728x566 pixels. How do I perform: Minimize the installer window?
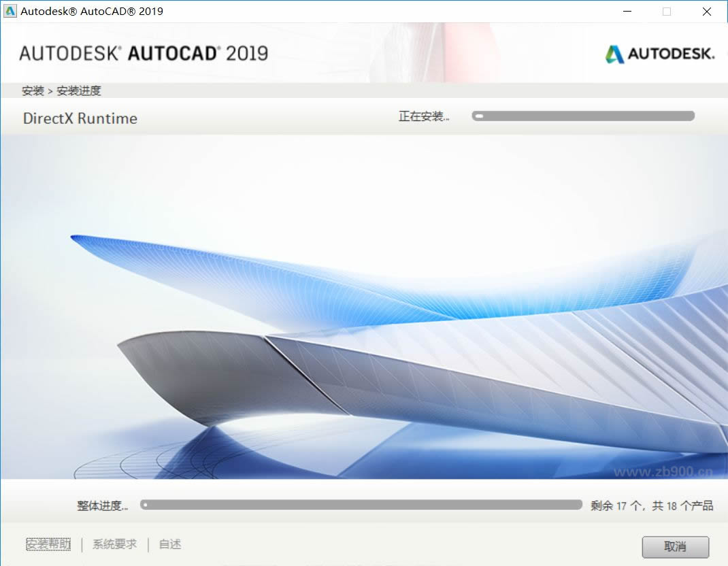[x=627, y=11]
